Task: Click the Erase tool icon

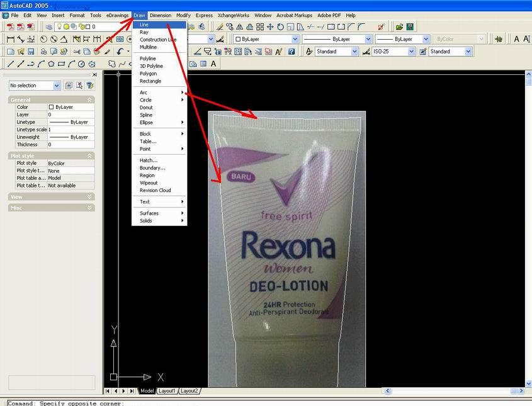Action: pos(220,26)
